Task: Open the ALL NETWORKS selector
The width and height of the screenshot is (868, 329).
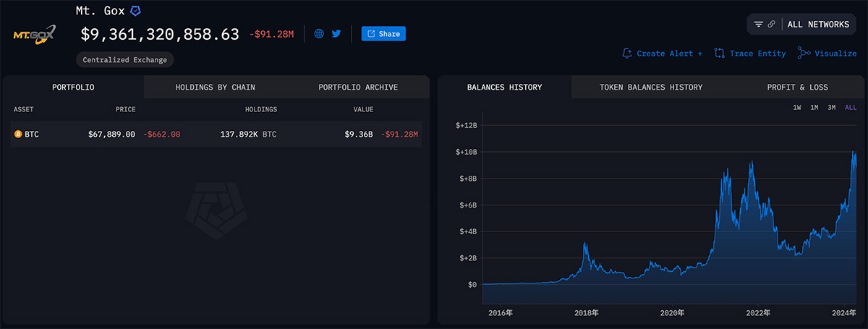Action: pyautogui.click(x=818, y=24)
